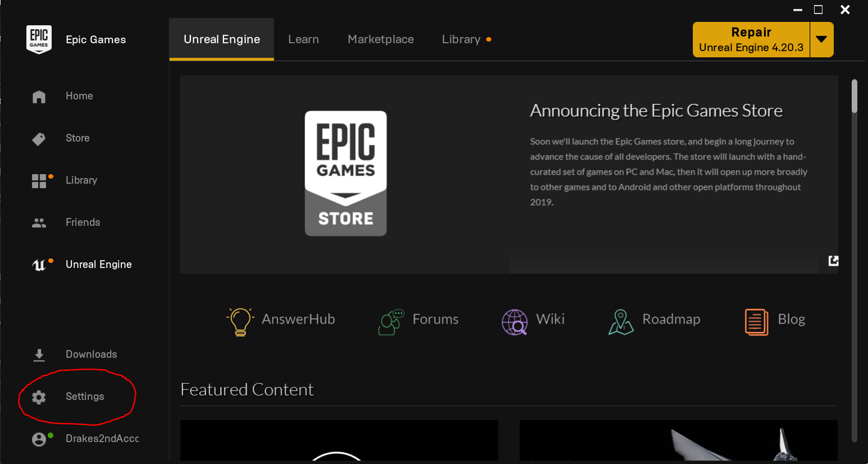Click the Epic Games title text in the sidebar

click(96, 39)
